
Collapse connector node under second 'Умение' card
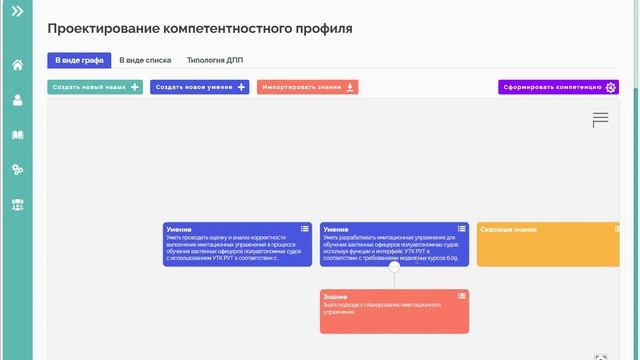tap(394, 267)
